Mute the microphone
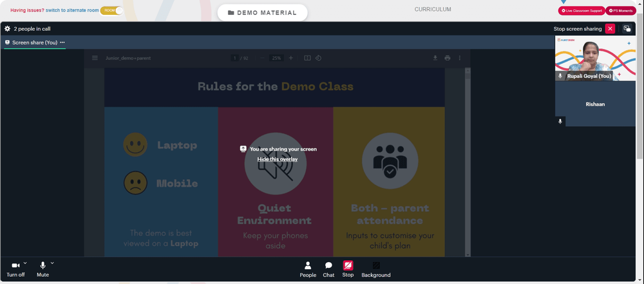 (x=43, y=269)
